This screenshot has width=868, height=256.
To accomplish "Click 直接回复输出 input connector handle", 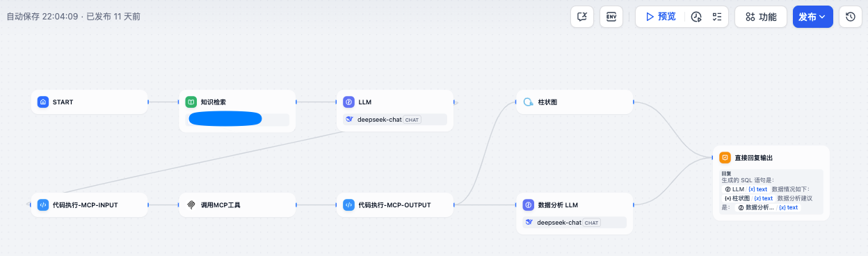I will point(713,157).
